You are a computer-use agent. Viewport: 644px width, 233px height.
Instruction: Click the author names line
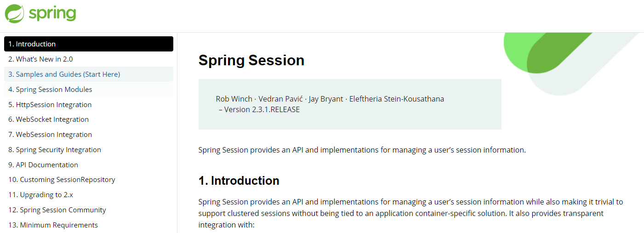point(330,99)
